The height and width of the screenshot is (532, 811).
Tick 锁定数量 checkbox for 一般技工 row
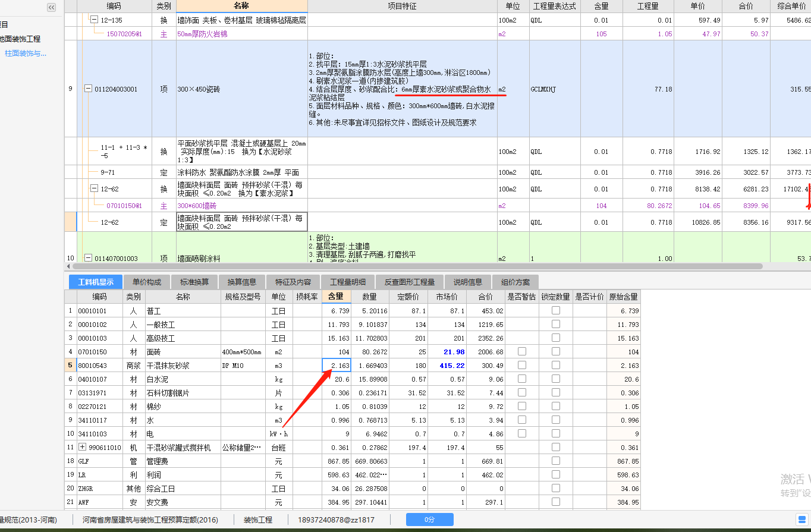click(x=555, y=324)
